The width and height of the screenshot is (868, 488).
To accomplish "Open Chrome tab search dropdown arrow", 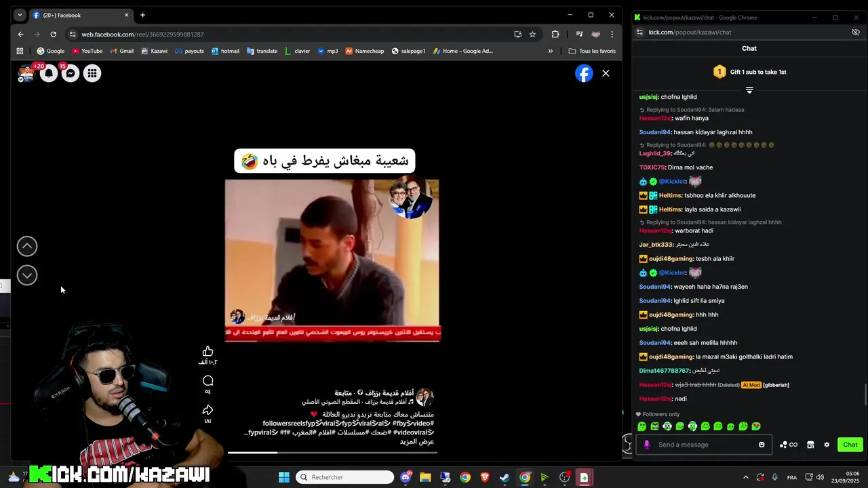I will 20,15.
